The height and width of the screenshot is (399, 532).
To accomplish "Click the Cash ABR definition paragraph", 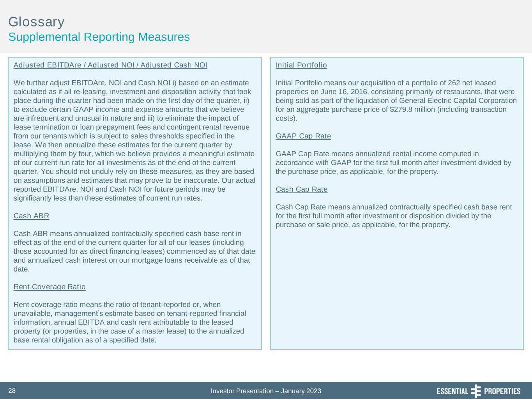I will [x=134, y=251].
